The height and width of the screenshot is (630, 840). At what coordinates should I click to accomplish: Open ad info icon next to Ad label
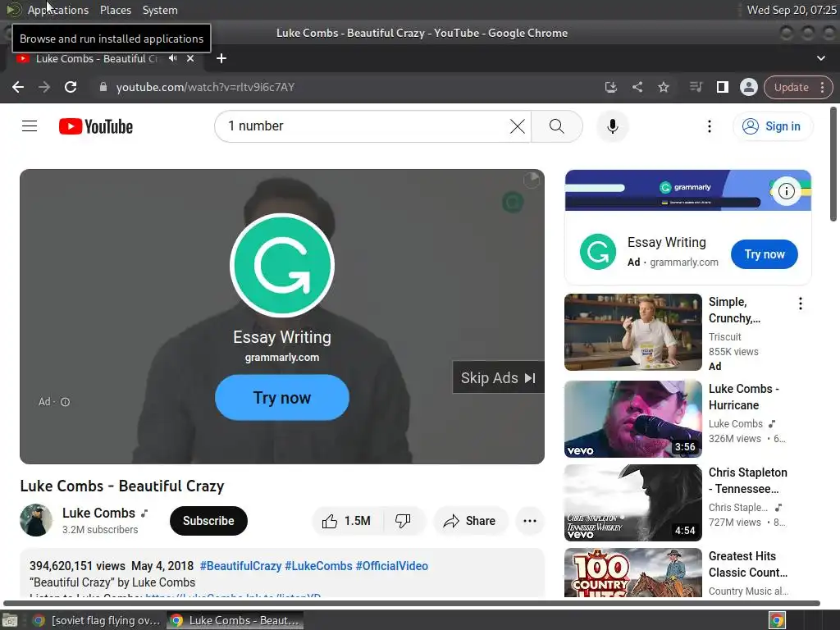coord(65,402)
